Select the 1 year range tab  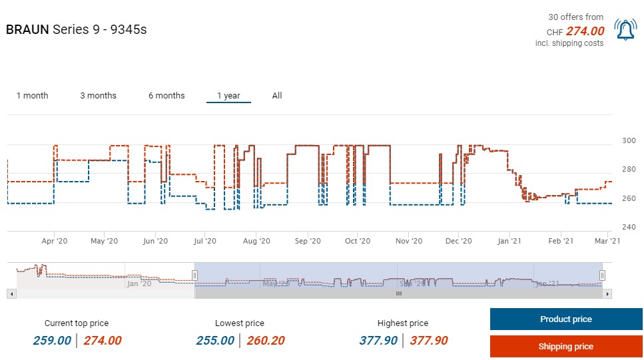click(228, 96)
